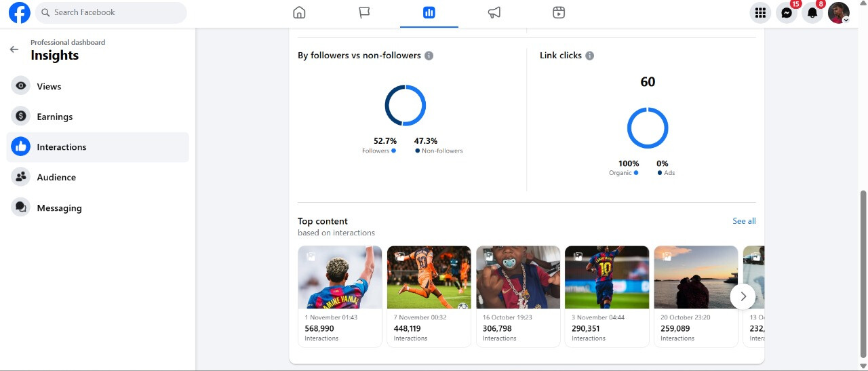The height and width of the screenshot is (371, 868).
Task: Open the 568,990 interactions post thumbnail
Action: pos(340,277)
